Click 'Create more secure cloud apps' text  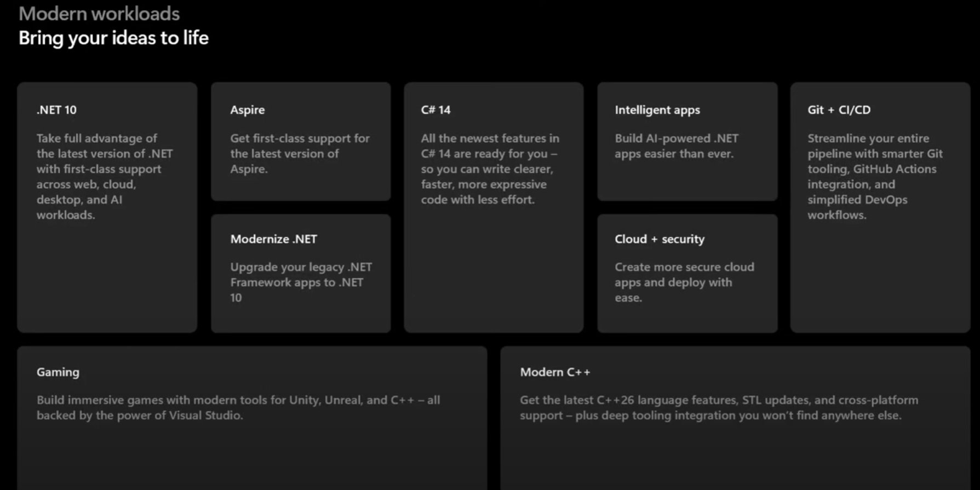pyautogui.click(x=684, y=282)
